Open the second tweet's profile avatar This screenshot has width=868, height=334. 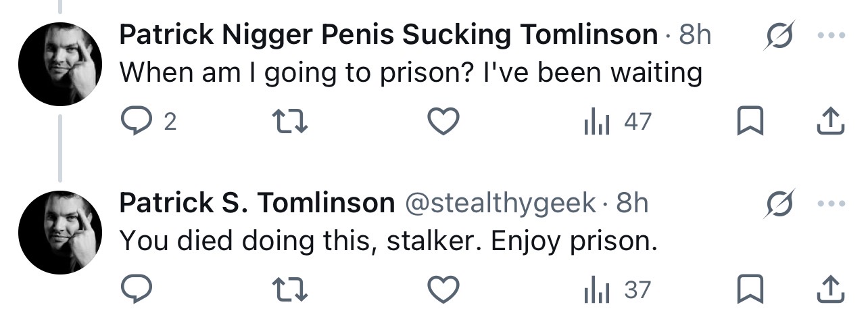pyautogui.click(x=60, y=233)
